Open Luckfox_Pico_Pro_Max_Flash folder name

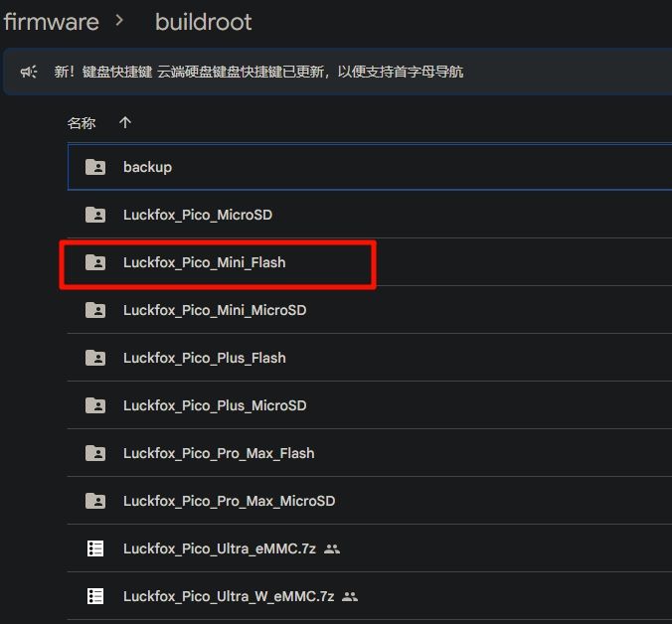219,453
